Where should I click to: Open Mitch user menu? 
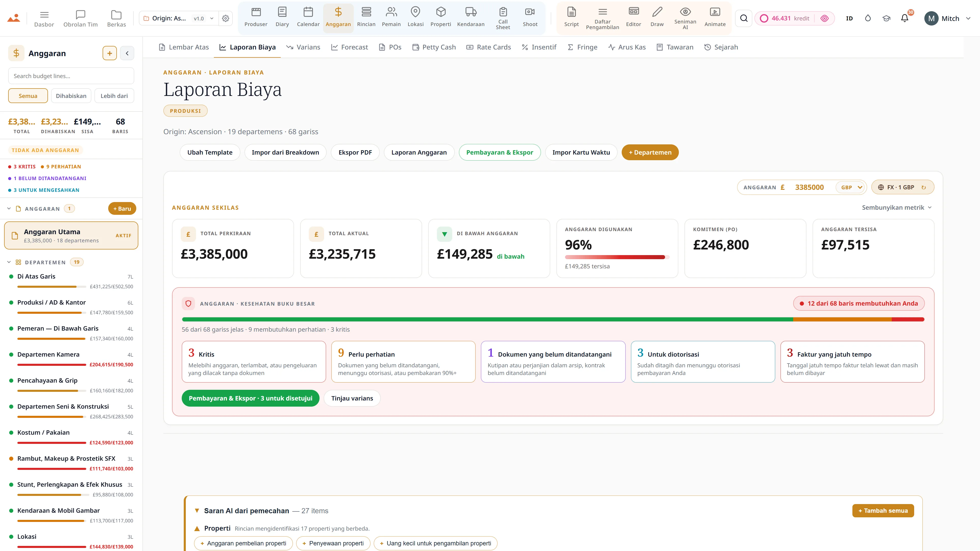(x=947, y=18)
